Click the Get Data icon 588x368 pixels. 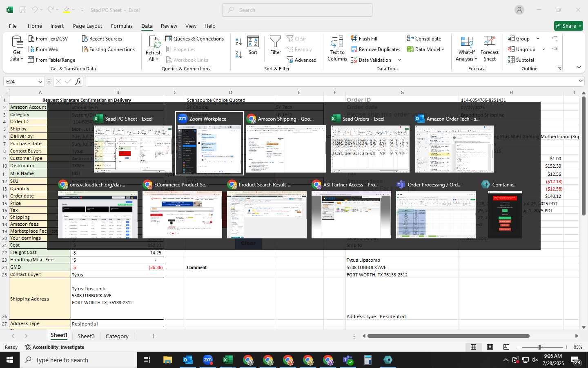tap(17, 43)
